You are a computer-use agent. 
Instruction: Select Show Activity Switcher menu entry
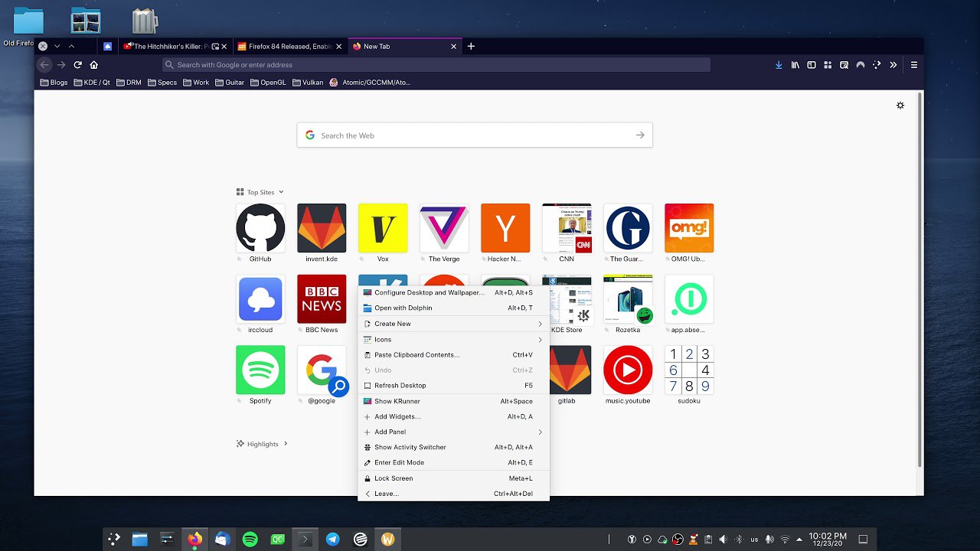(x=453, y=447)
